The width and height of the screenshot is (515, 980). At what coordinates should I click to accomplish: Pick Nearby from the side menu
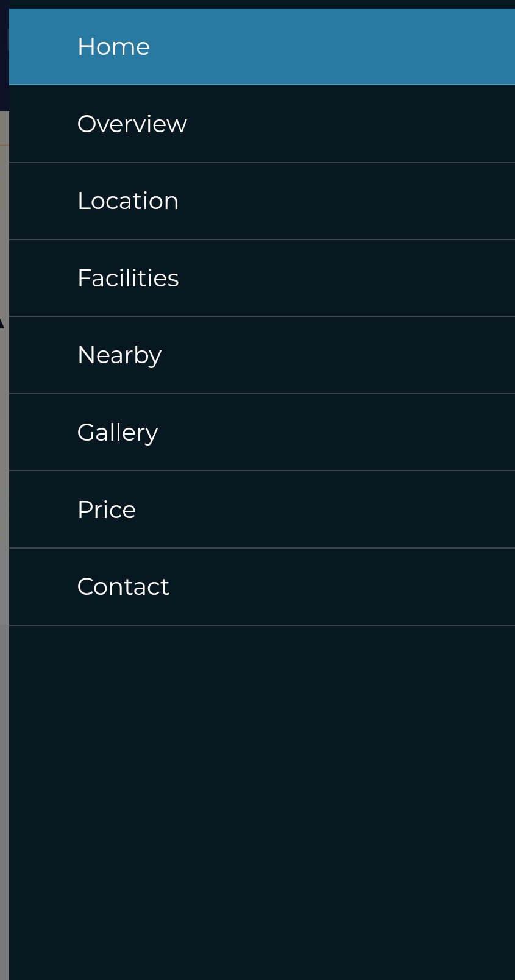[119, 355]
